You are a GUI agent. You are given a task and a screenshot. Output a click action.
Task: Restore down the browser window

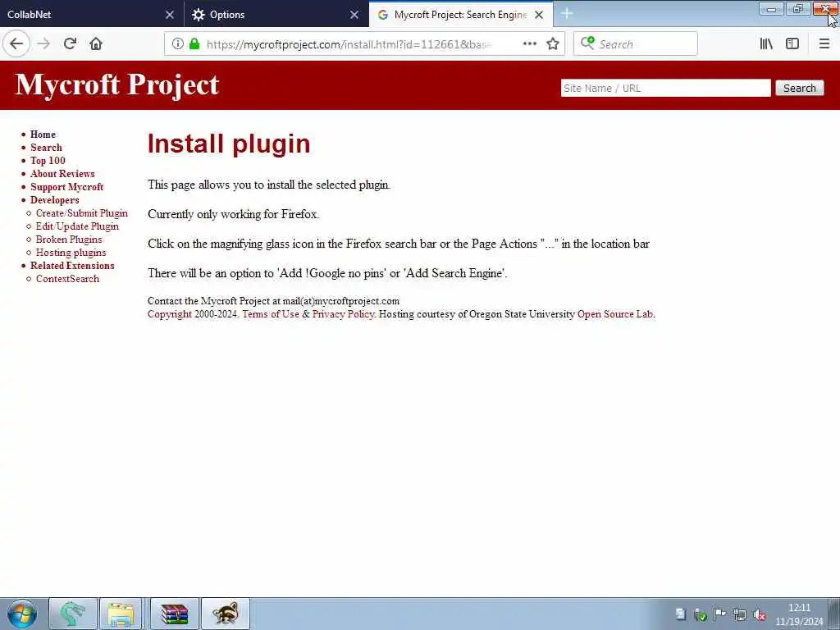click(x=798, y=8)
